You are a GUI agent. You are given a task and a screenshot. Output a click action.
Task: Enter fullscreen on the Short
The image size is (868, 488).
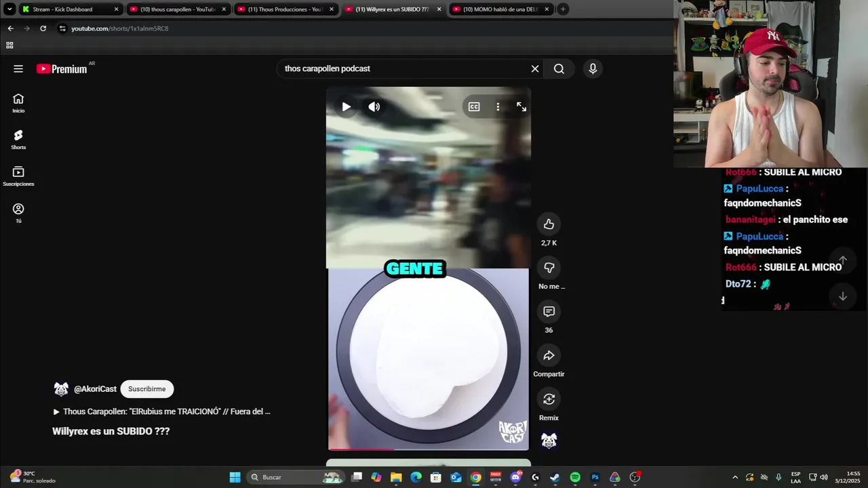pos(521,106)
